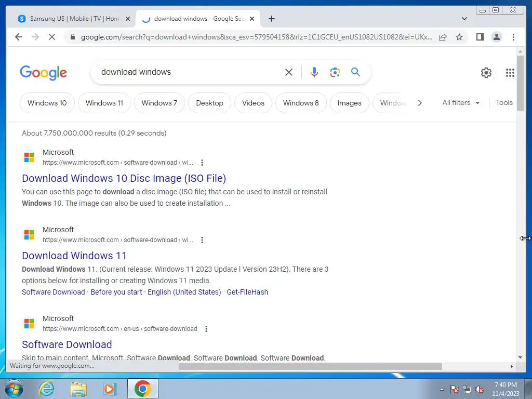Viewport: 532px width, 399px height.
Task: Open more options for Windows 10 ISO result
Action: coord(202,163)
